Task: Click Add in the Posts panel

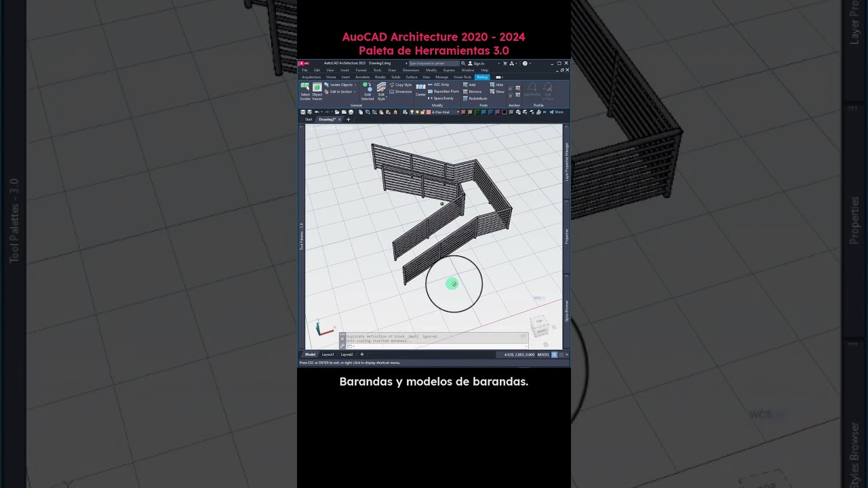Action: pos(469,85)
